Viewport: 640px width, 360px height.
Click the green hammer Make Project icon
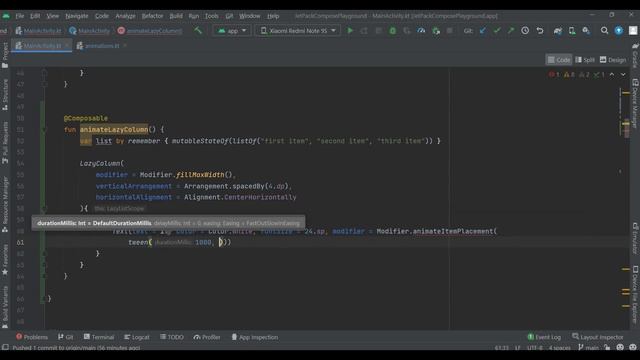point(198,31)
